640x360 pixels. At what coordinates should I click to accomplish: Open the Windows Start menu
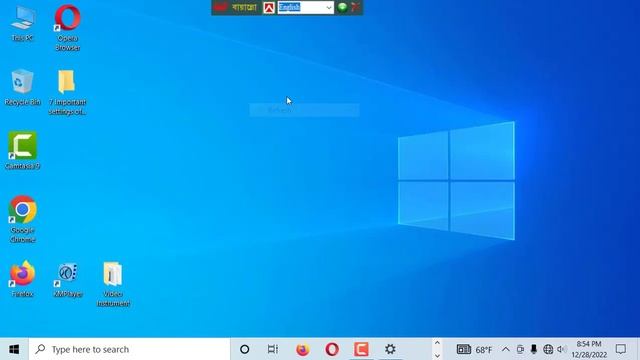(x=14, y=349)
